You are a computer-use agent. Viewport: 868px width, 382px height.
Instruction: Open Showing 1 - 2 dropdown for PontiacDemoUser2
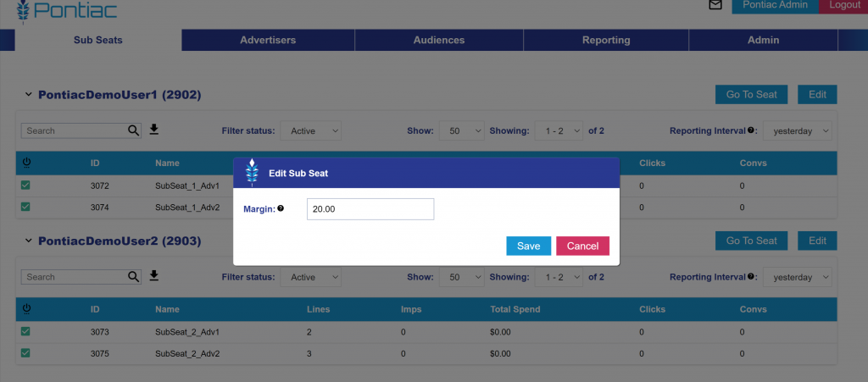559,277
